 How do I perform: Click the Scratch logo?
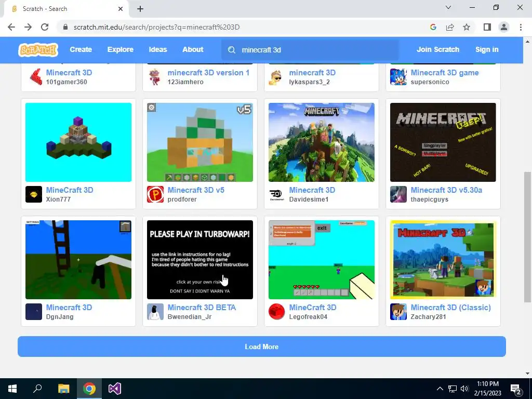(x=38, y=50)
